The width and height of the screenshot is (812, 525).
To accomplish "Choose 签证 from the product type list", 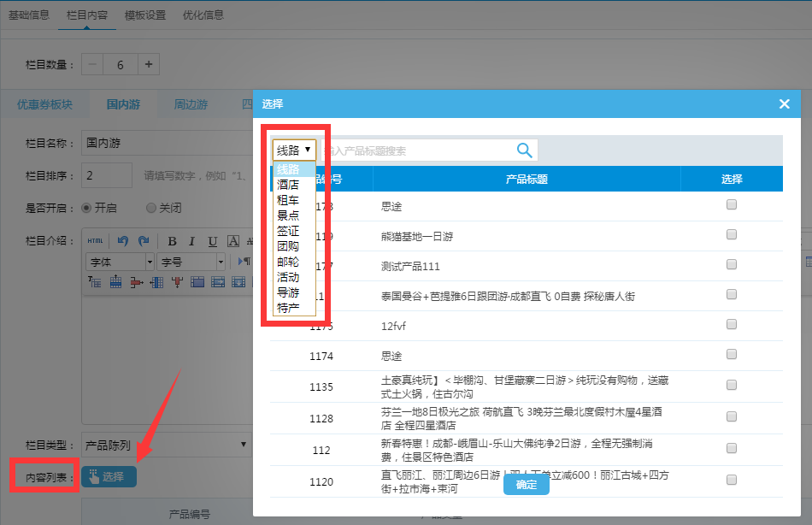I will click(x=287, y=231).
